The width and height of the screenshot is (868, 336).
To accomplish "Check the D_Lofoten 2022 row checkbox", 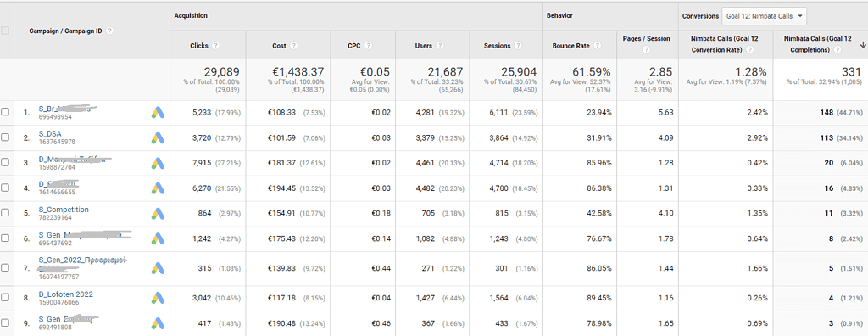I will (5, 298).
